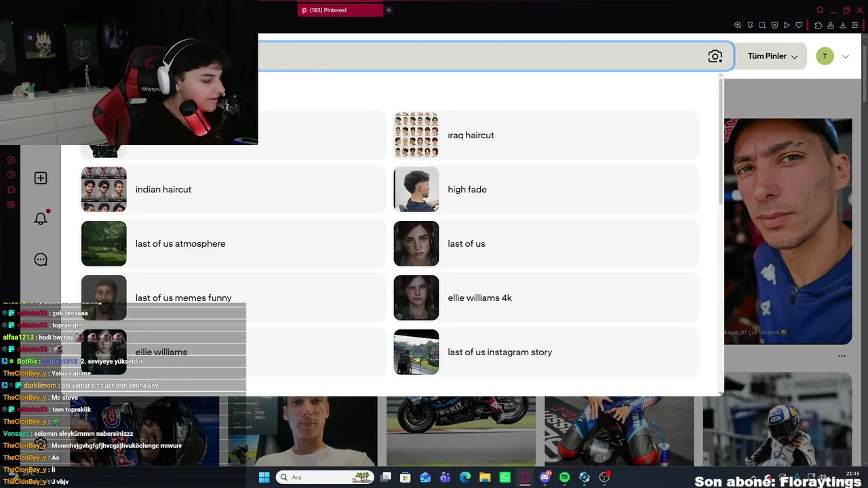Click the Windows taskbar search box

[325, 477]
